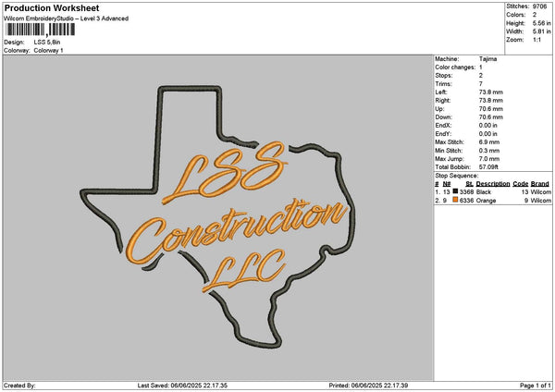Image resolution: width=555 pixels, height=392 pixels.
Task: Click the black Texas outline panhandle top
Action: (190, 88)
